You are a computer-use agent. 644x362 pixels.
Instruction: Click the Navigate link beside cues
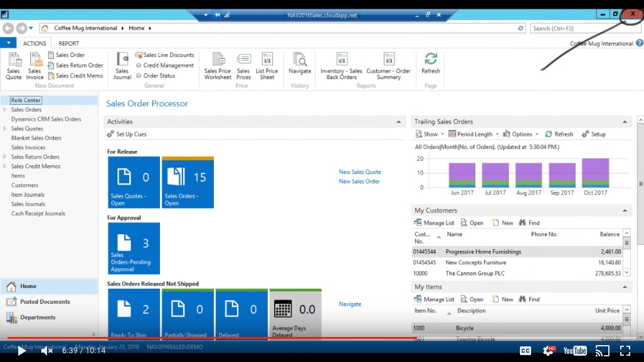click(350, 304)
